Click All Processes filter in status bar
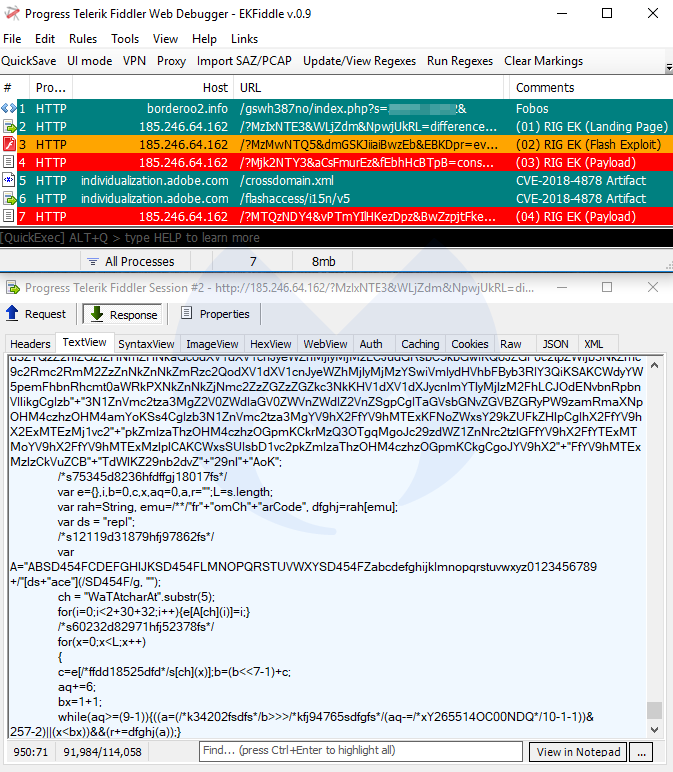Image resolution: width=673 pixels, height=772 pixels. pos(136,261)
